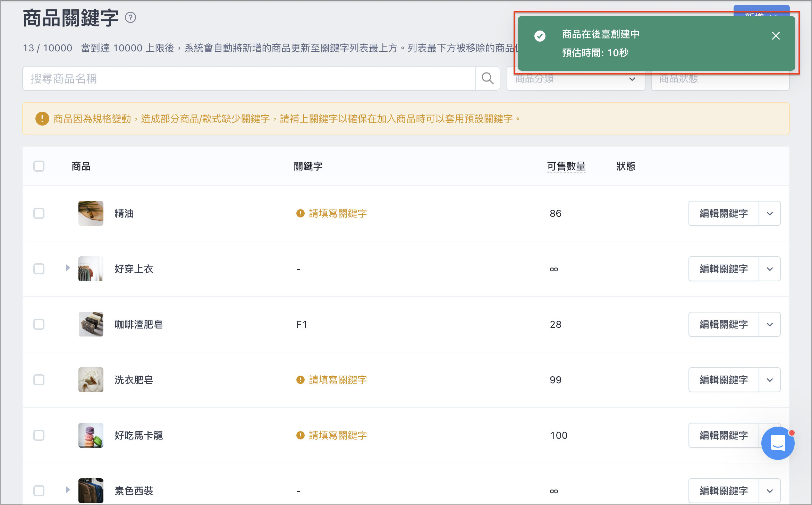Check the box for 精油
The image size is (812, 505).
[x=39, y=213]
